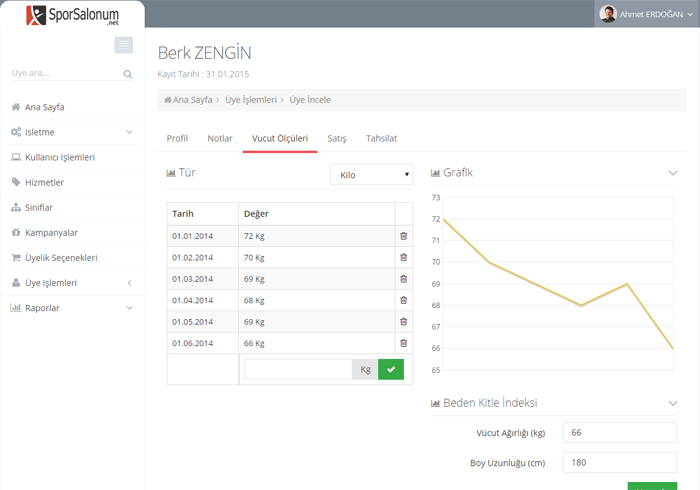Click the Kullanıcı İşlemleri laptop icon
The image size is (700, 490).
point(16,157)
